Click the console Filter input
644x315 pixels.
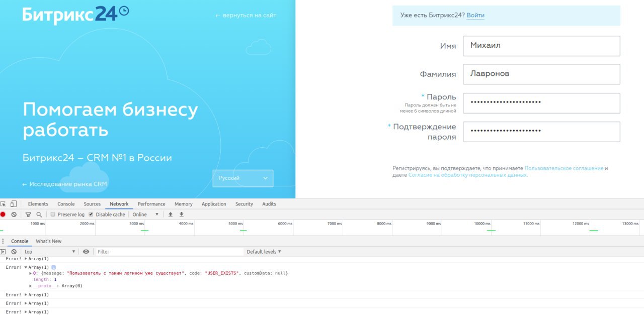tap(170, 252)
